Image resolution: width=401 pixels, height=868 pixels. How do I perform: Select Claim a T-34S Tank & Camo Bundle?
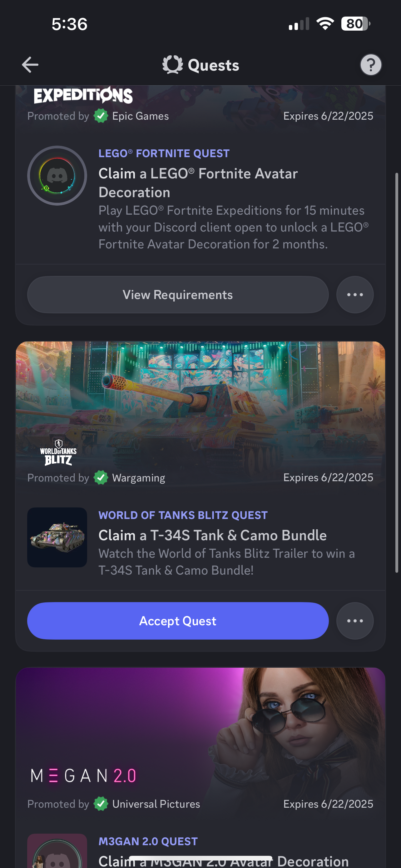coord(212,535)
